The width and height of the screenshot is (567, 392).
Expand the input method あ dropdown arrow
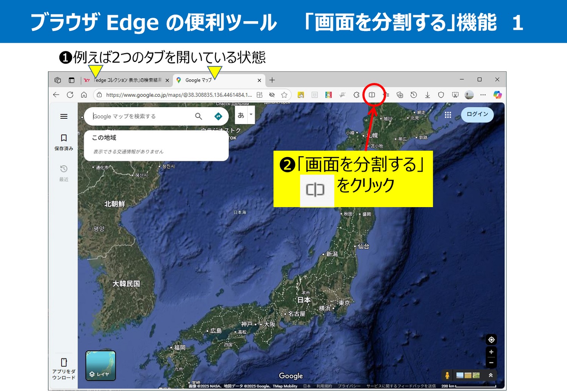tap(251, 115)
